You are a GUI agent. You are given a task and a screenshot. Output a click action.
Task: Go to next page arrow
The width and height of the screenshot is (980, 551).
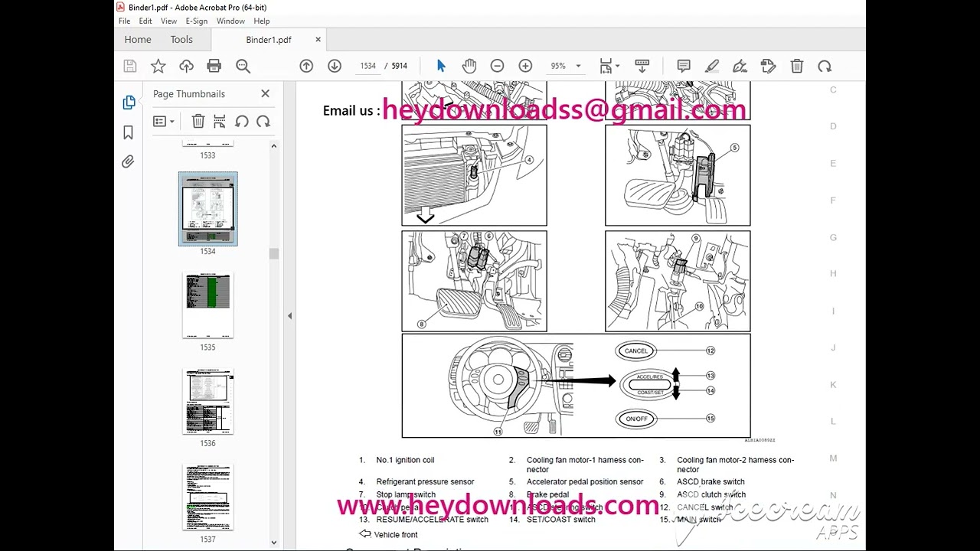tap(335, 67)
